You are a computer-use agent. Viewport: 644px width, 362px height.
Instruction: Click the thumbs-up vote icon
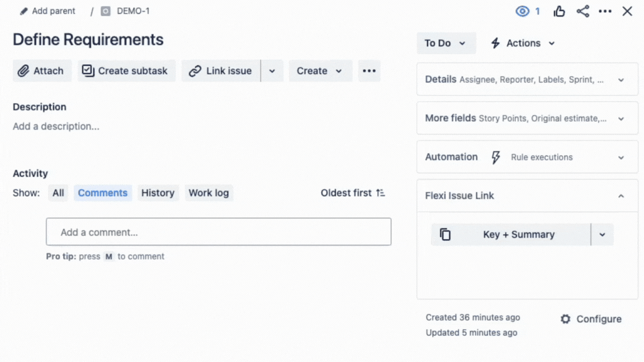click(559, 11)
